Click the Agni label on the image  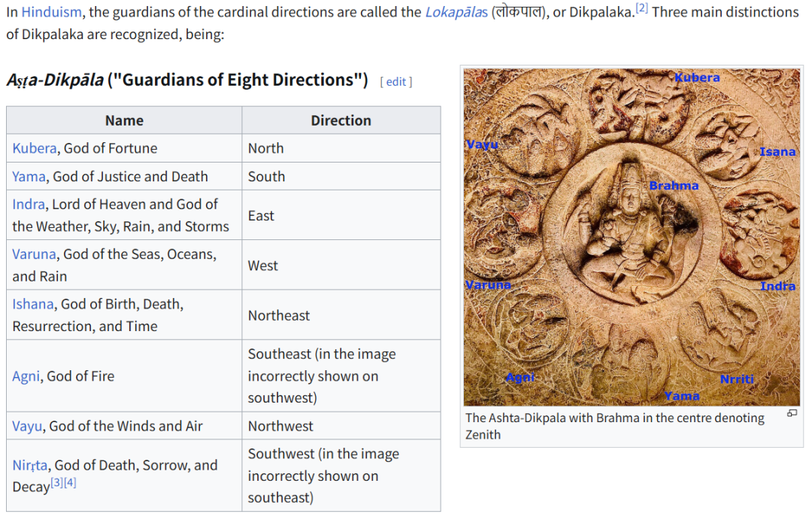pos(520,377)
